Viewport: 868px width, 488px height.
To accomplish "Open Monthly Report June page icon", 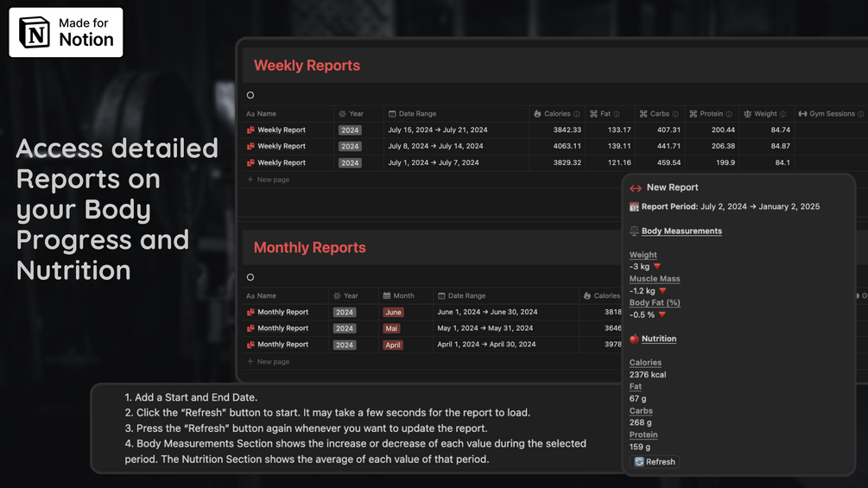I will [250, 312].
